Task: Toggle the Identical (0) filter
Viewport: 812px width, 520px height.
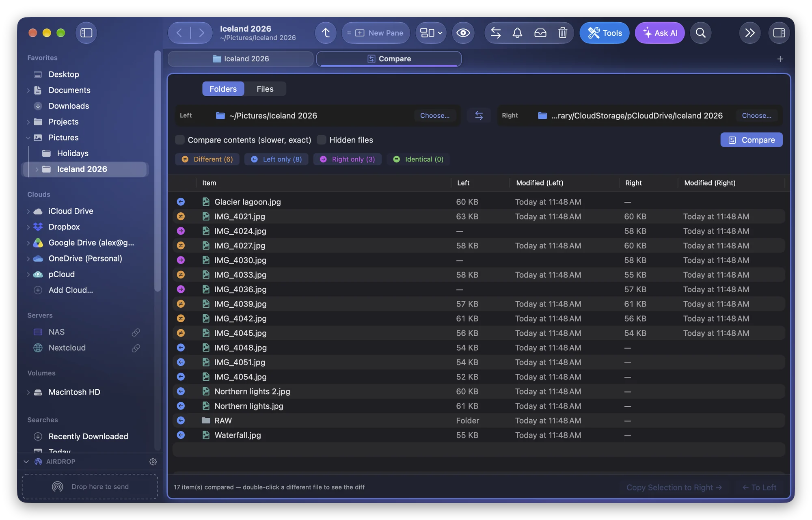Action: click(x=418, y=160)
